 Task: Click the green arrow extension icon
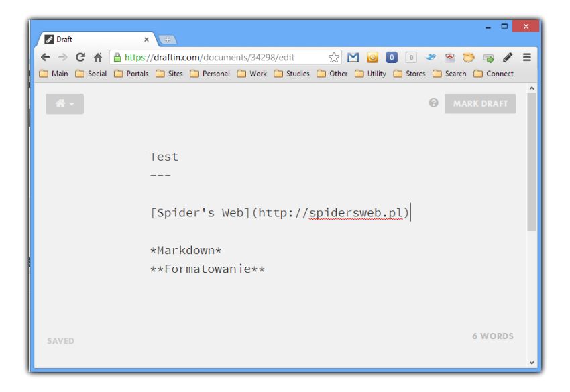click(x=488, y=58)
